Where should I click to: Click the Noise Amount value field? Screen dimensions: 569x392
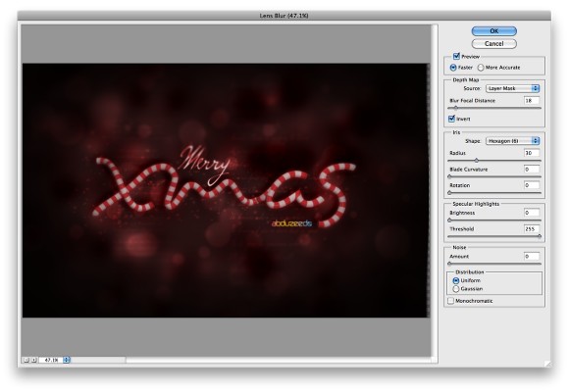point(532,257)
